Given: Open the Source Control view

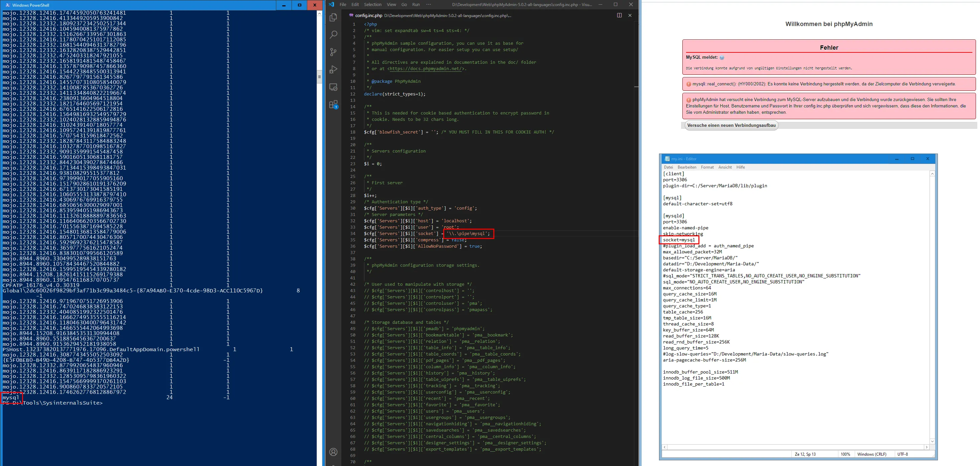Looking at the screenshot, I should (333, 52).
